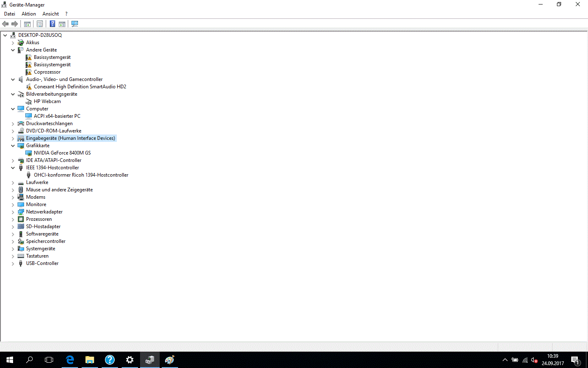Show hidden tray icons chevron
This screenshot has width=588, height=368.
pos(505,360)
